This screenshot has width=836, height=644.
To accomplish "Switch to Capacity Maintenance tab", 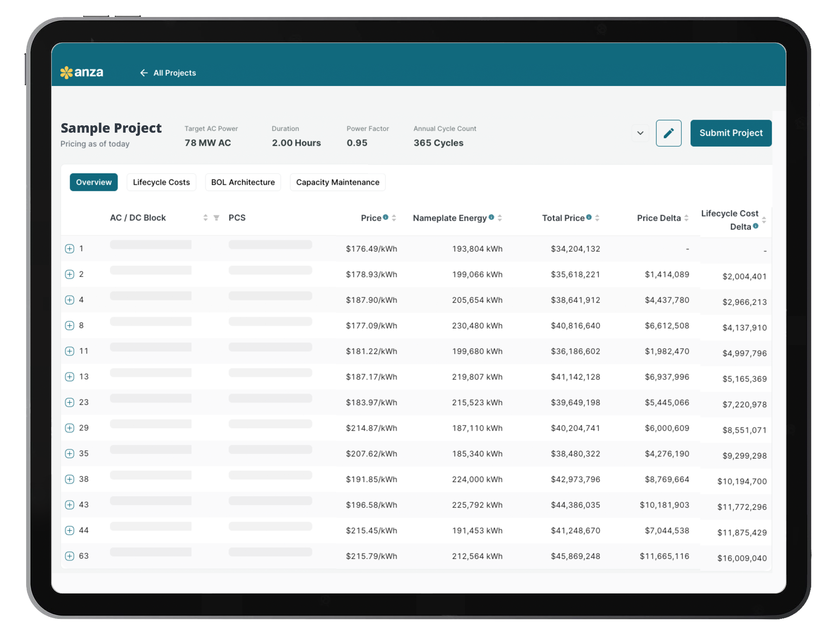I will tap(338, 182).
